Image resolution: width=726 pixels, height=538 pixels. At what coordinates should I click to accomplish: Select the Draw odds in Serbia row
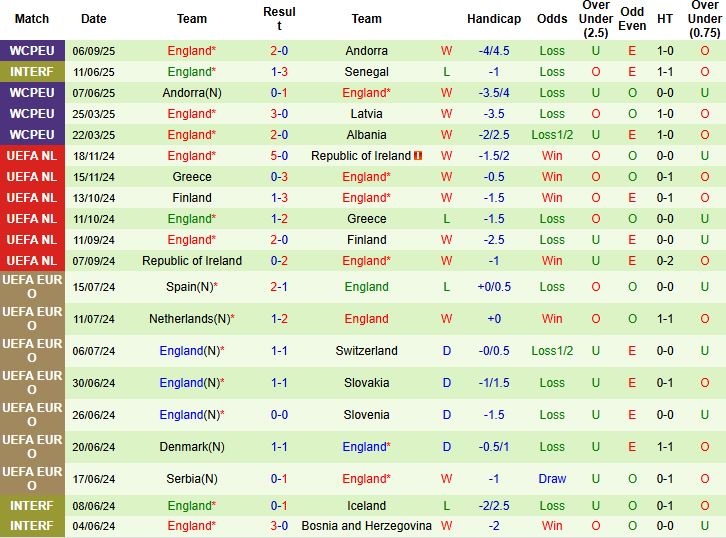click(x=552, y=479)
